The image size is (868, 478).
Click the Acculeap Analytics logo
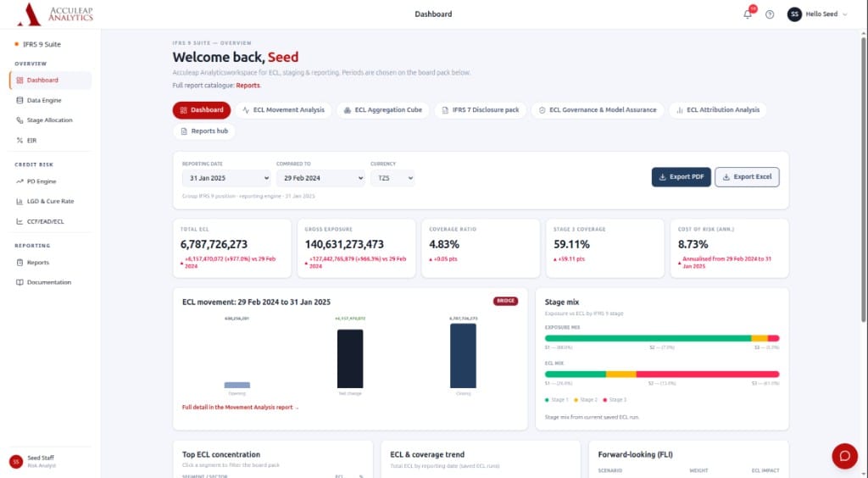point(55,14)
